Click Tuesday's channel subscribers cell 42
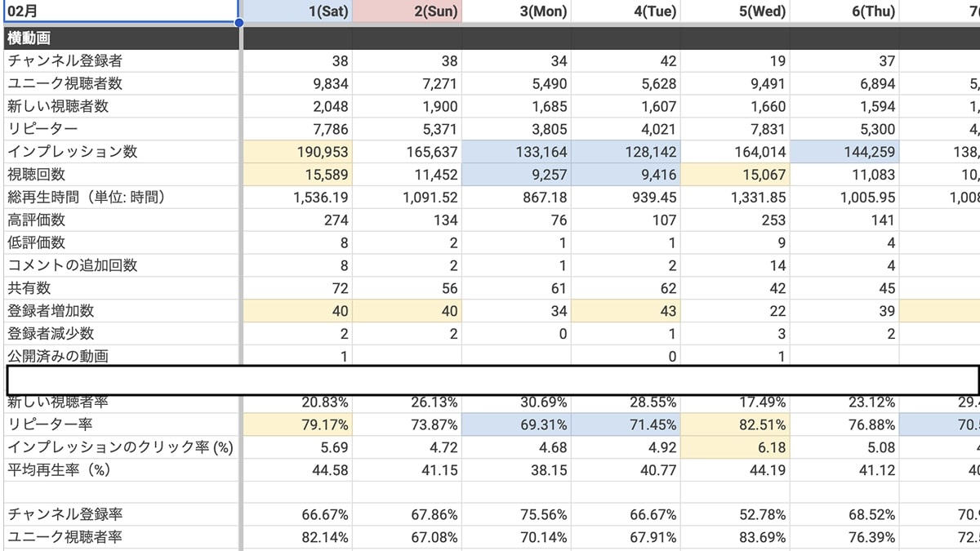Image resolution: width=980 pixels, height=551 pixels. tap(626, 61)
